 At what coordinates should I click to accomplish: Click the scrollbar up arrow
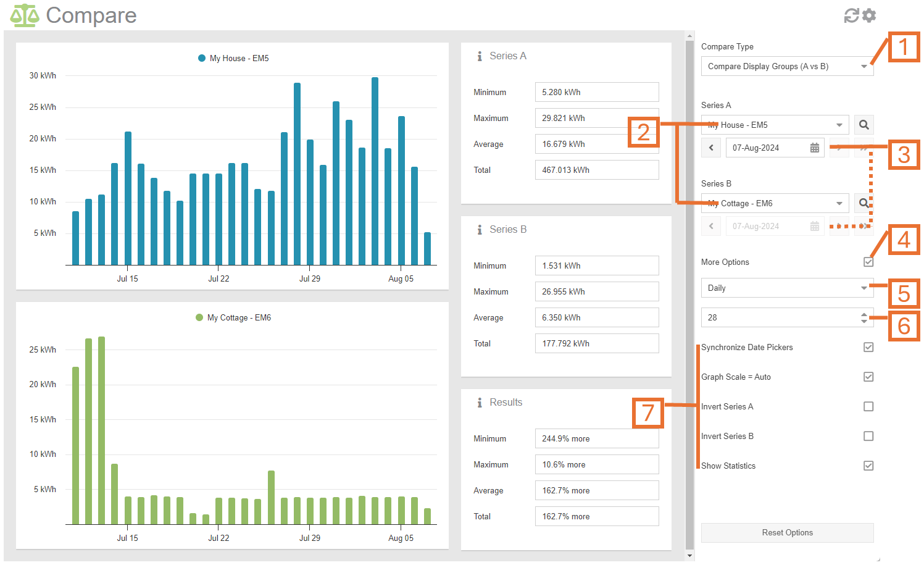[690, 36]
